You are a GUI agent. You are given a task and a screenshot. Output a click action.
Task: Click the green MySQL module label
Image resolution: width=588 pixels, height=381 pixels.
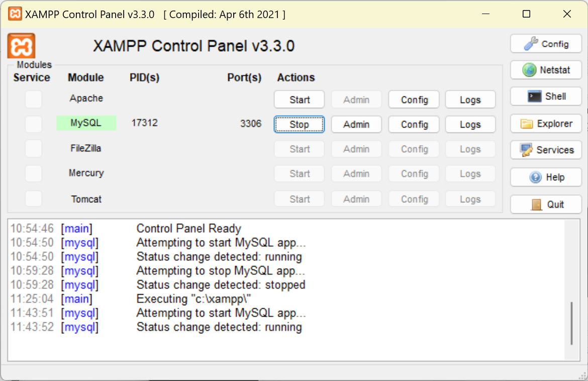coord(86,123)
